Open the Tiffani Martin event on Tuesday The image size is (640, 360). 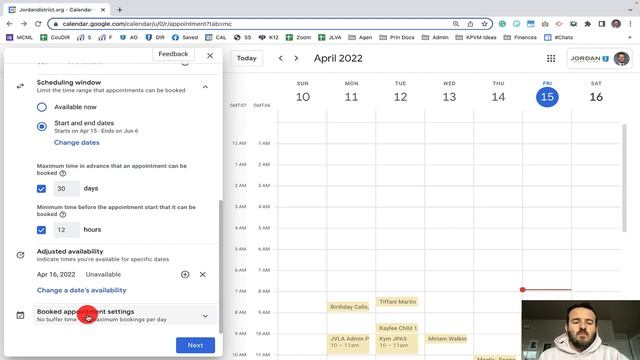pyautogui.click(x=397, y=302)
